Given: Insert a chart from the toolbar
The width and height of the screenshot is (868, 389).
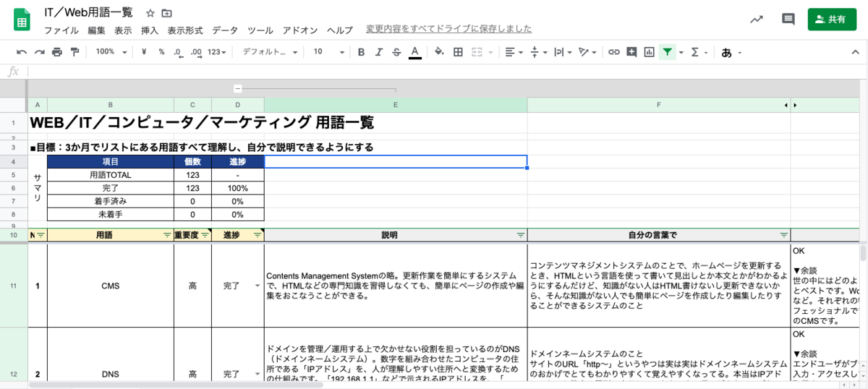Looking at the screenshot, I should point(649,52).
